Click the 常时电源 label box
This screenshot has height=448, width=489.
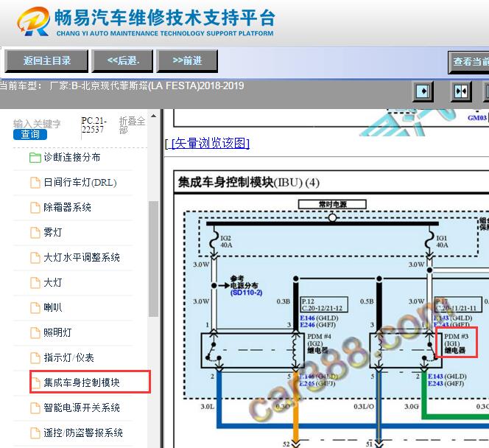(332, 204)
